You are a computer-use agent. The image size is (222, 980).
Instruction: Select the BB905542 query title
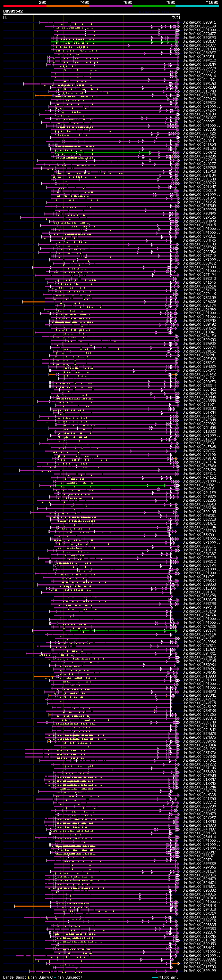[x=13, y=11]
